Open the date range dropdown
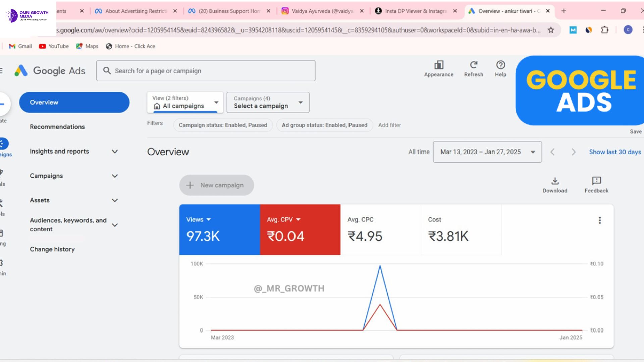The height and width of the screenshot is (362, 644). [487, 152]
